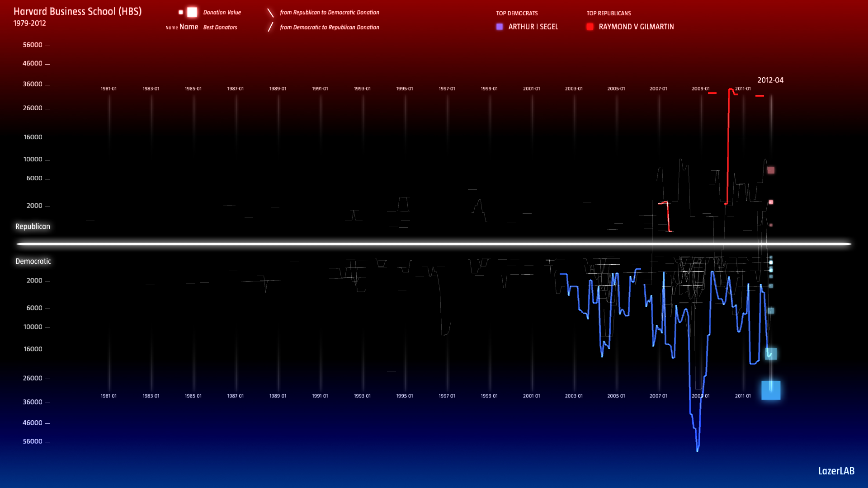Click the Harvard Business School (HBS) title

(x=77, y=11)
